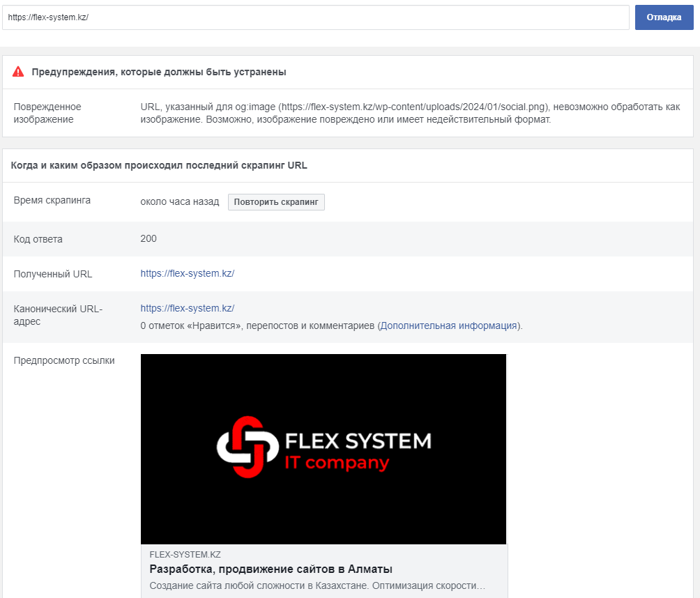Image resolution: width=700 pixels, height=598 pixels.
Task: Click the link preview image thumbnail
Action: [324, 449]
